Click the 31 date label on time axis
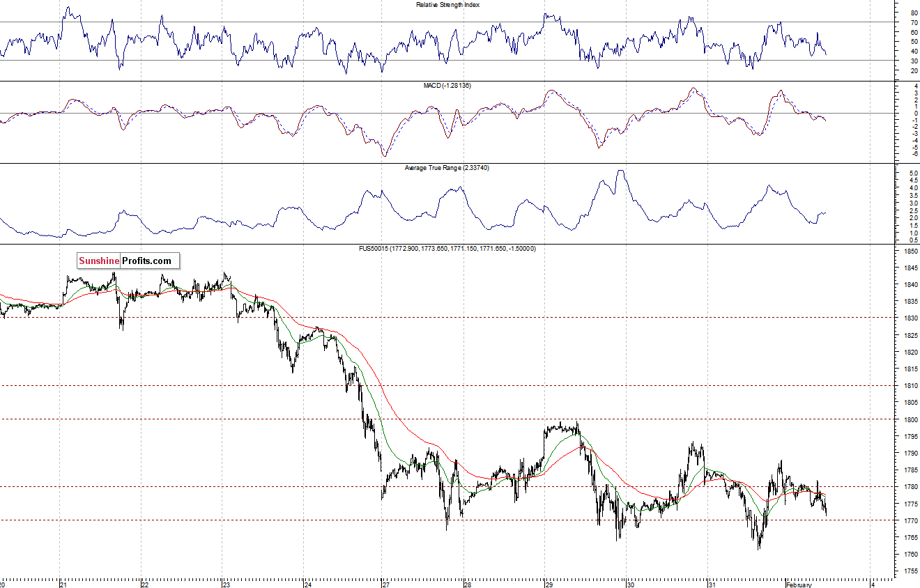 (x=712, y=585)
